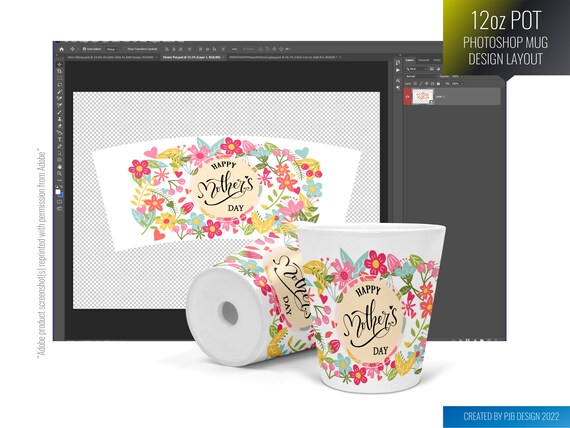
Task: Select the Hand tool
Action: click(x=59, y=167)
